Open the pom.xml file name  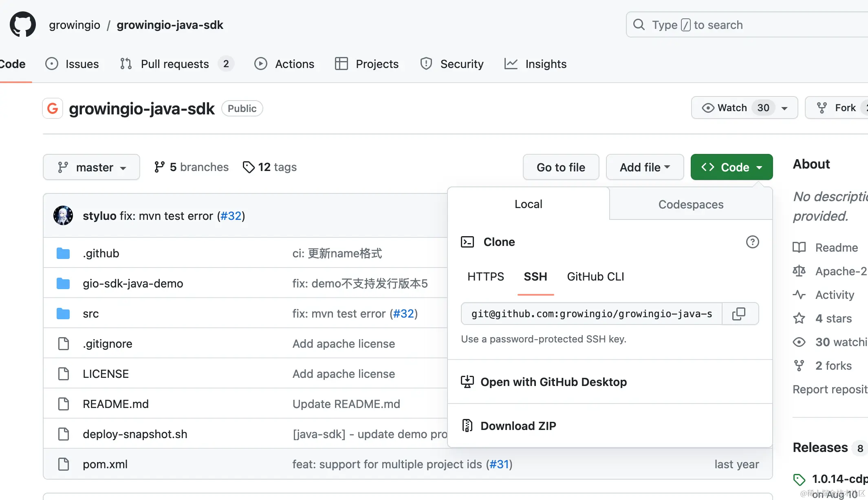click(x=105, y=464)
